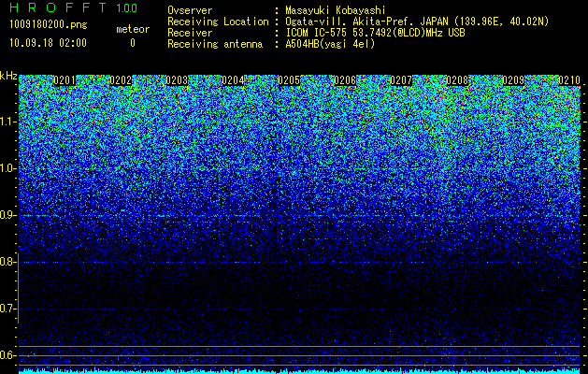Click the 0210 time marker
Screen dimensions: 588x374
pyautogui.click(x=569, y=80)
